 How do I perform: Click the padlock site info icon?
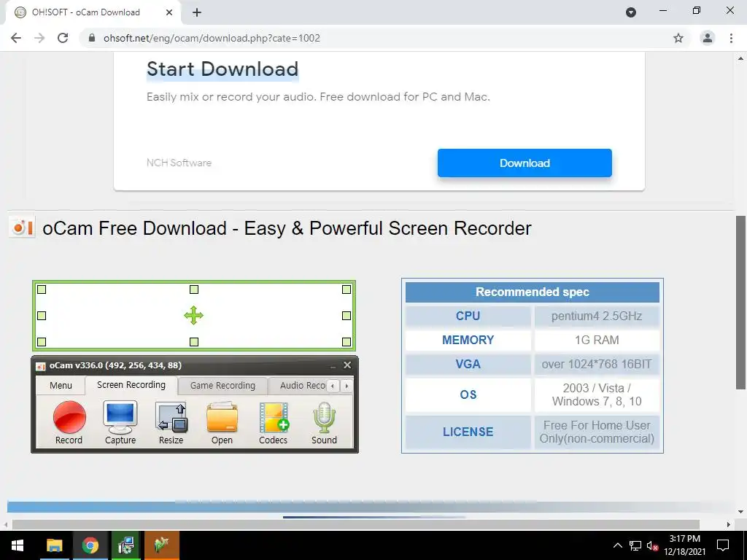click(x=92, y=38)
